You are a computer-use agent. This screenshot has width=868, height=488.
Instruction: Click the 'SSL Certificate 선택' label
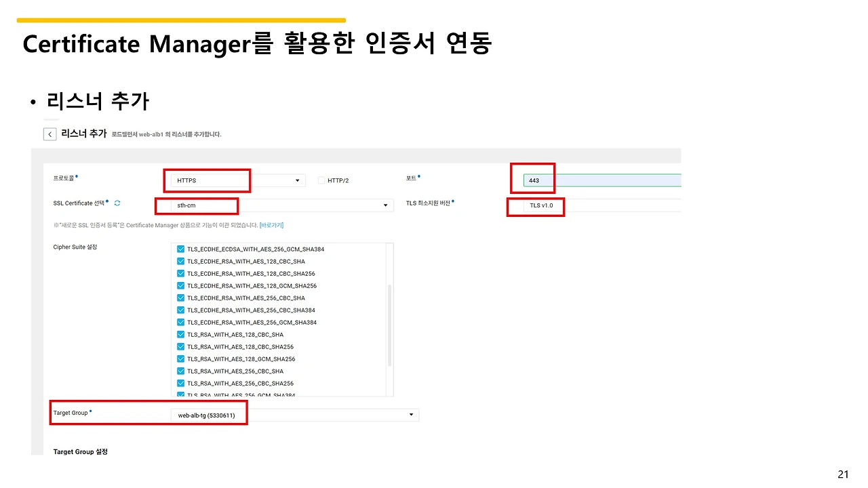79,203
